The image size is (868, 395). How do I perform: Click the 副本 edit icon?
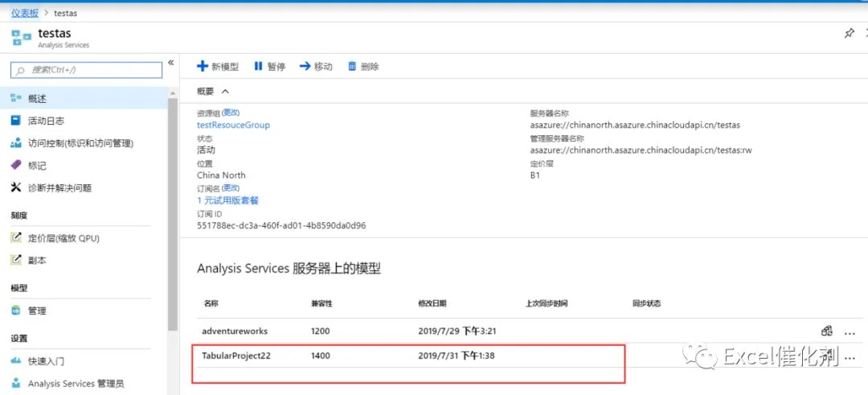16,259
